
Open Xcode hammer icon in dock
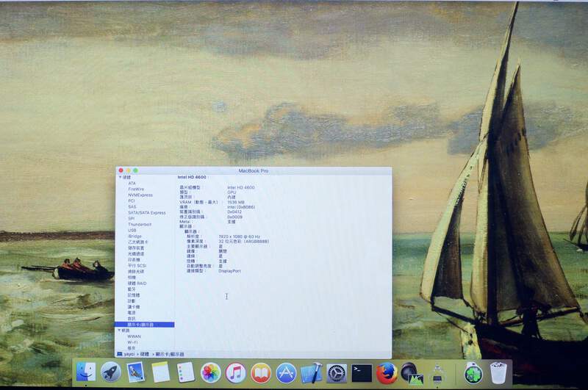tap(311, 372)
